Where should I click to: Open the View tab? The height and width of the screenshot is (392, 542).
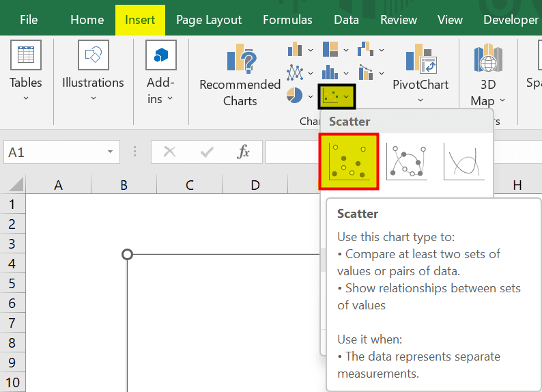point(450,20)
